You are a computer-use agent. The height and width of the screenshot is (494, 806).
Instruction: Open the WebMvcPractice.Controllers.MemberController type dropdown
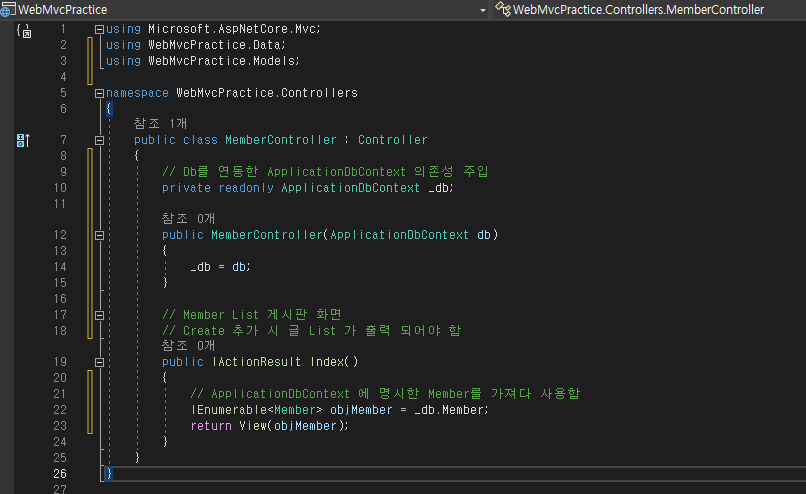pos(638,10)
